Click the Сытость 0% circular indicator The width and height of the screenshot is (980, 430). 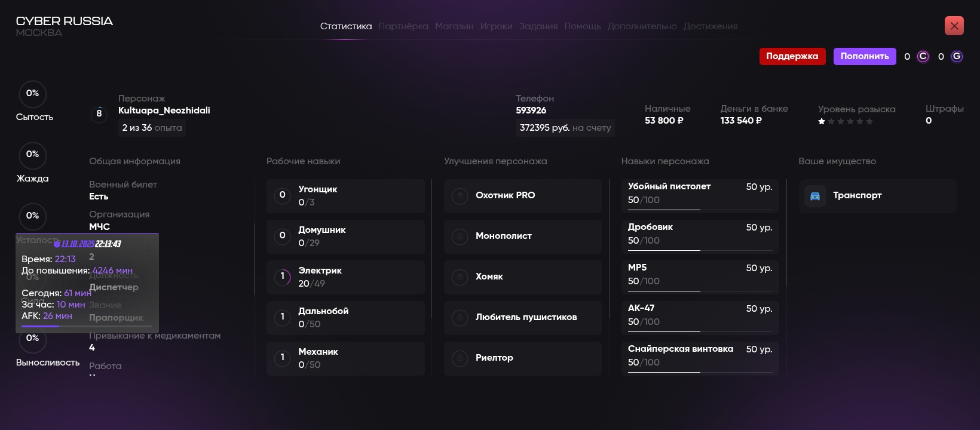[x=32, y=94]
